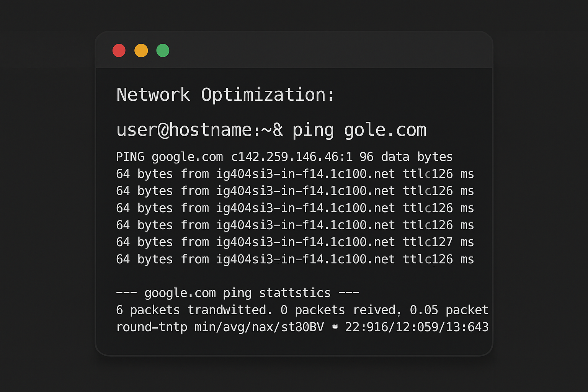Screen dimensions: 588x392
Task: Click the "Network Optimization:" heading text
Action: [225, 95]
